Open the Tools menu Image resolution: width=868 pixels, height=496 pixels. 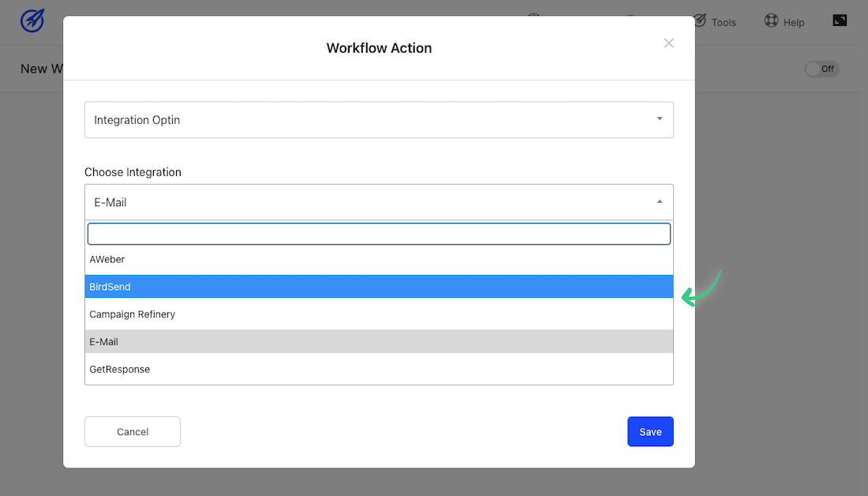tap(715, 21)
